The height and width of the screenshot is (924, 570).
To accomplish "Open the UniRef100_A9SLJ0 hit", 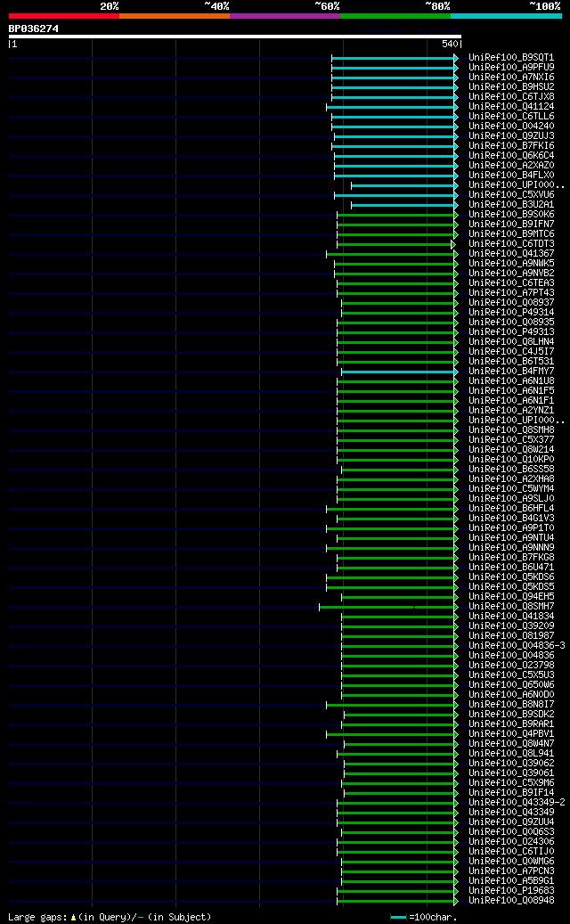I will (x=511, y=499).
